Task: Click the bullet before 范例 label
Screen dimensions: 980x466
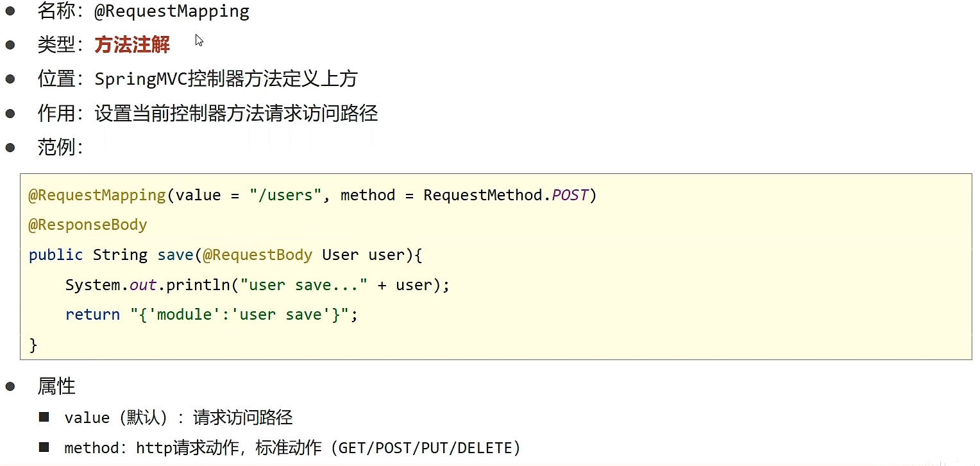Action: (x=10, y=147)
